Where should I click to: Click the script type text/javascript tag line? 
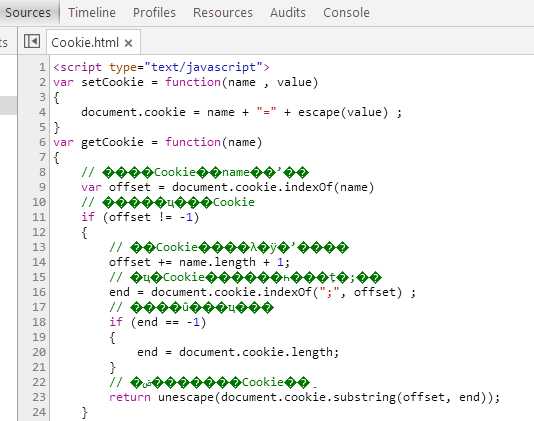[161, 67]
